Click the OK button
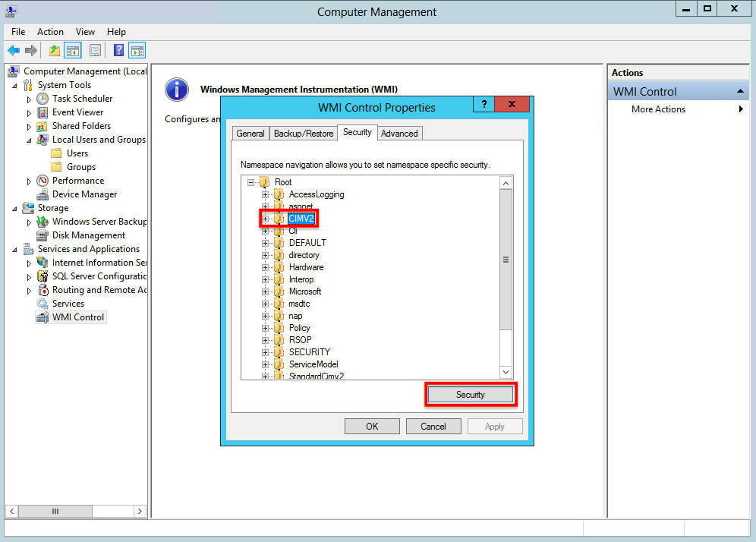This screenshot has height=542, width=756. 372,427
